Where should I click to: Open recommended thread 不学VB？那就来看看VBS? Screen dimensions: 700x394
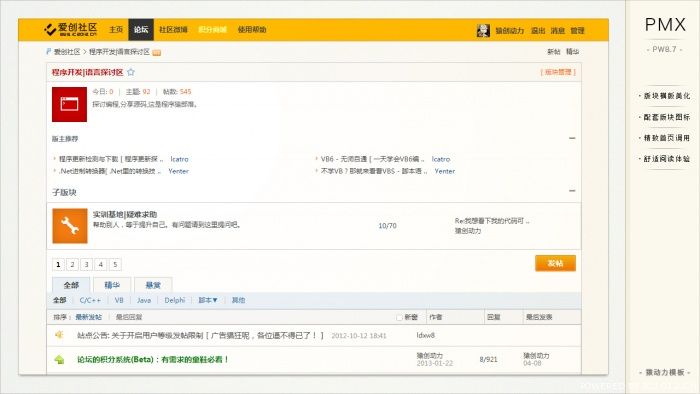pyautogui.click(x=374, y=171)
